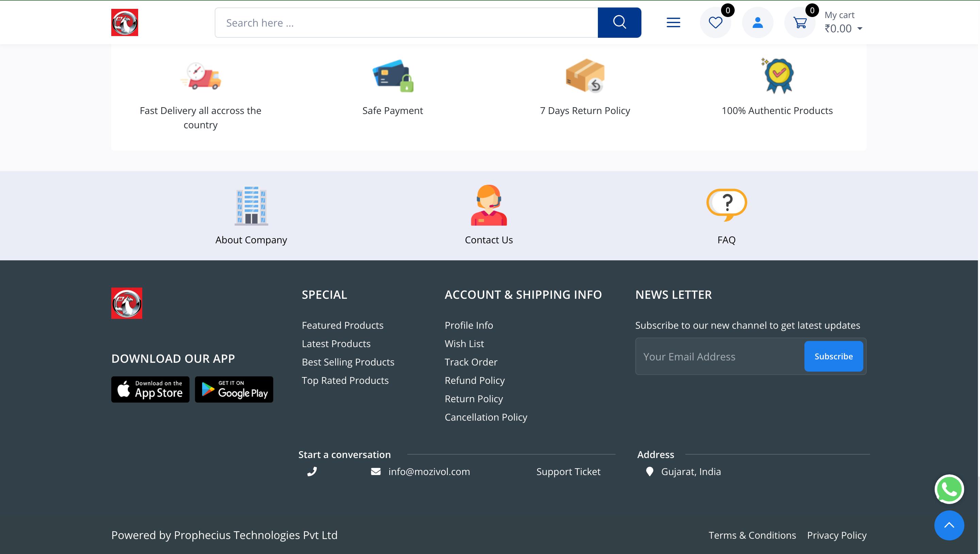This screenshot has width=980, height=554.
Task: Open WhatsApp chat floating icon
Action: pos(949,489)
